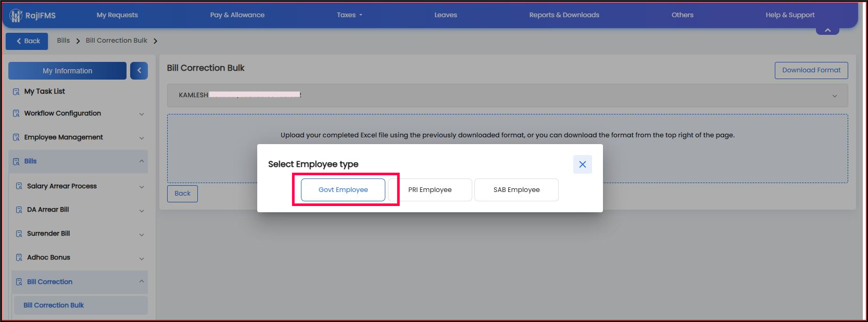This screenshot has width=868, height=322.
Task: Click the Workflow Configuration sidebar icon
Action: coord(16,113)
